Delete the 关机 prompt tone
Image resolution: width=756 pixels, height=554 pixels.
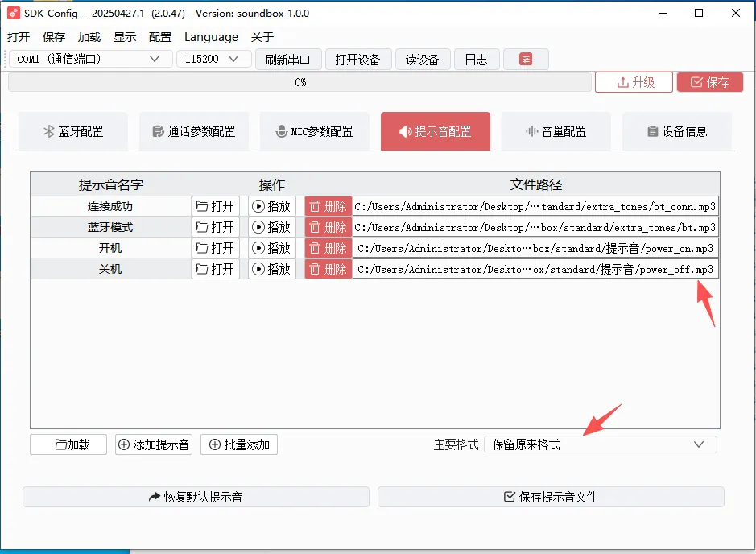tap(328, 269)
